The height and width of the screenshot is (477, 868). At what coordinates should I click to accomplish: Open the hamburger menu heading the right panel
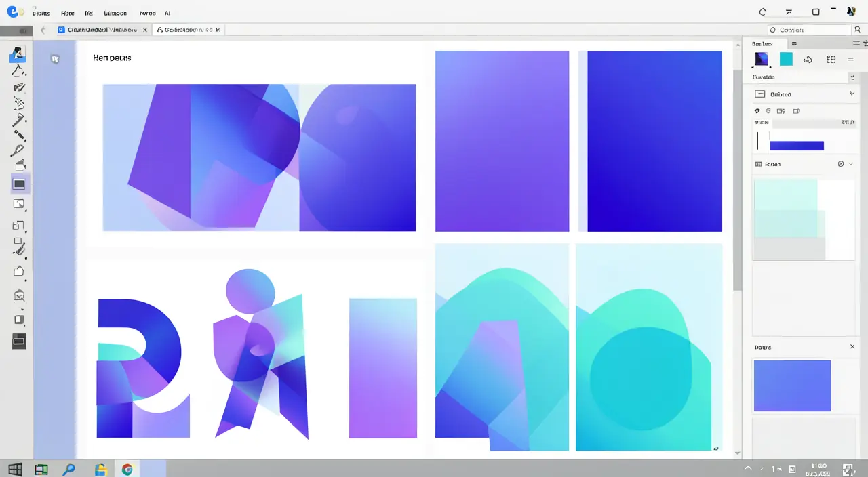click(856, 43)
